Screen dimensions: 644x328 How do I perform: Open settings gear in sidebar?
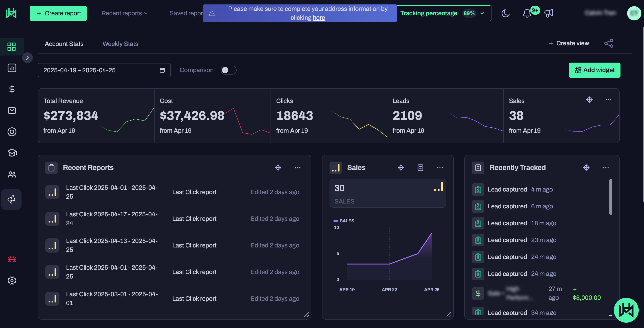[x=12, y=281]
